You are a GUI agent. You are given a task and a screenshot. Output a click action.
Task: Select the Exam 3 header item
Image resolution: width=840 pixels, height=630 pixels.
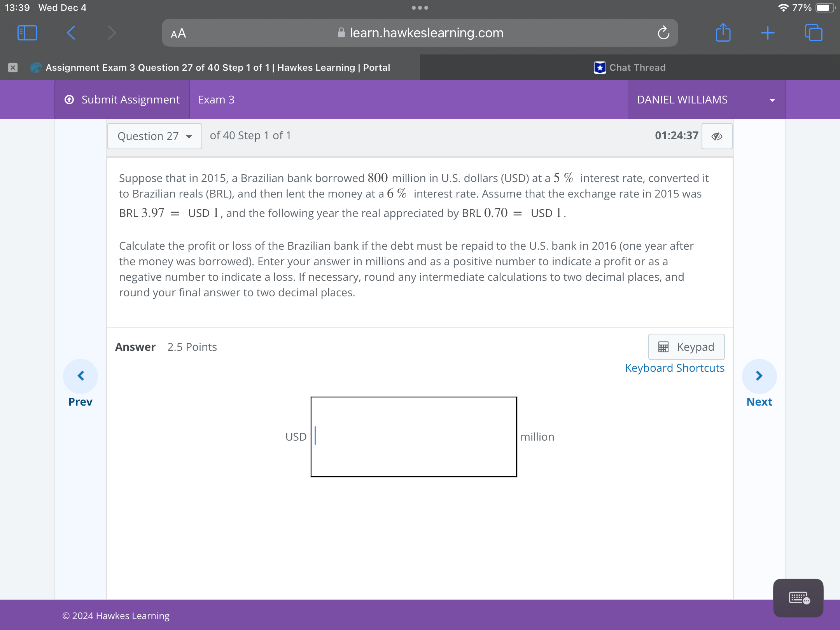216,100
